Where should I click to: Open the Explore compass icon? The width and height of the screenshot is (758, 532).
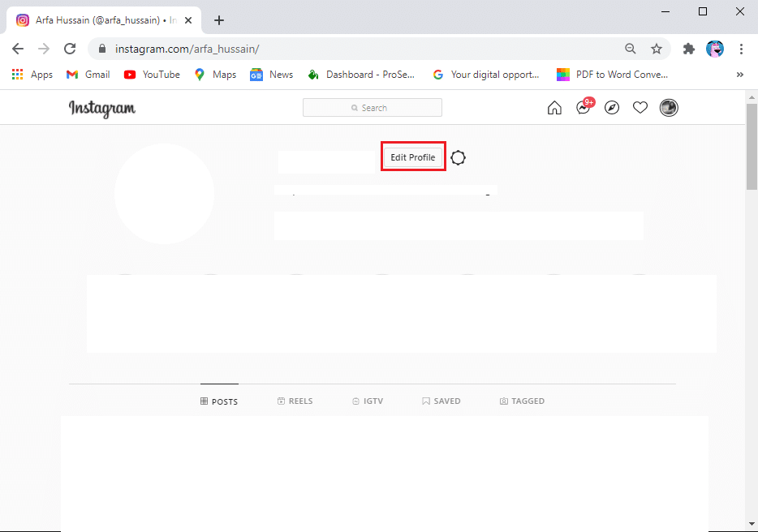[x=612, y=108]
